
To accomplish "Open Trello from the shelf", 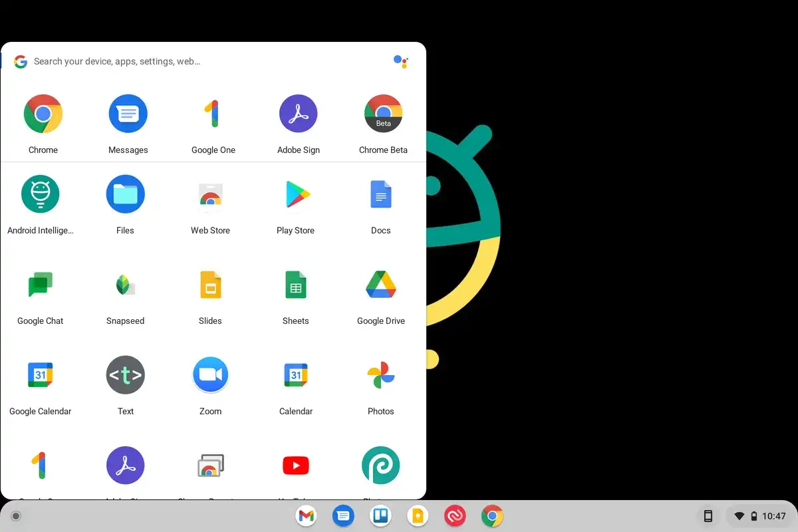I will tap(380, 516).
